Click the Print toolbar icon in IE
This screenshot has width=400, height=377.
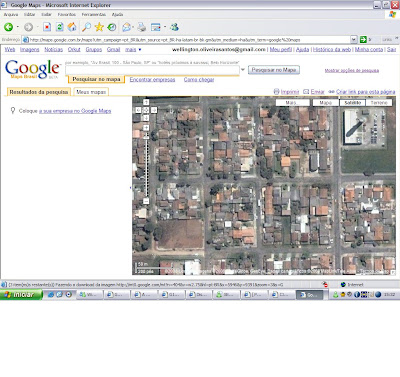point(142,27)
